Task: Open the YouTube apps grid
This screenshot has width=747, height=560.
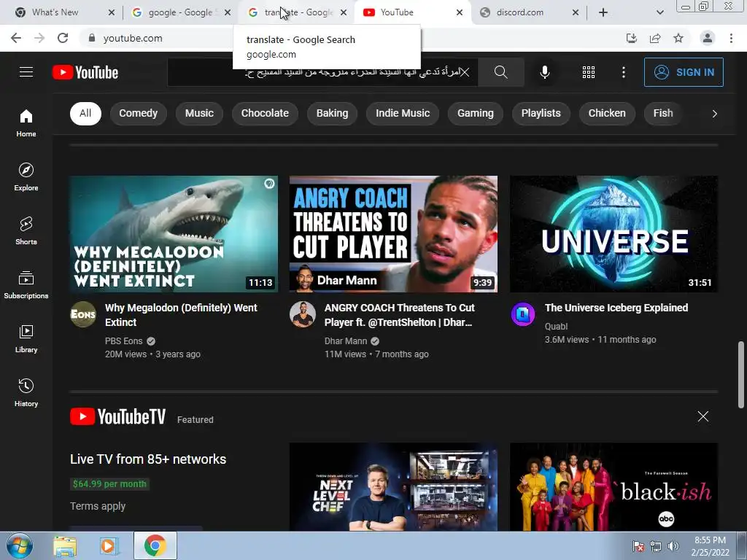Action: click(589, 72)
